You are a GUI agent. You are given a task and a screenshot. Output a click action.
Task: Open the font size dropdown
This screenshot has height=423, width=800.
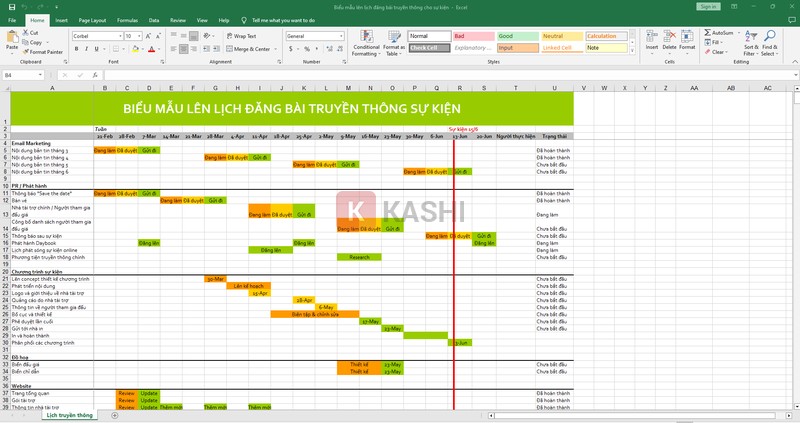click(x=139, y=36)
